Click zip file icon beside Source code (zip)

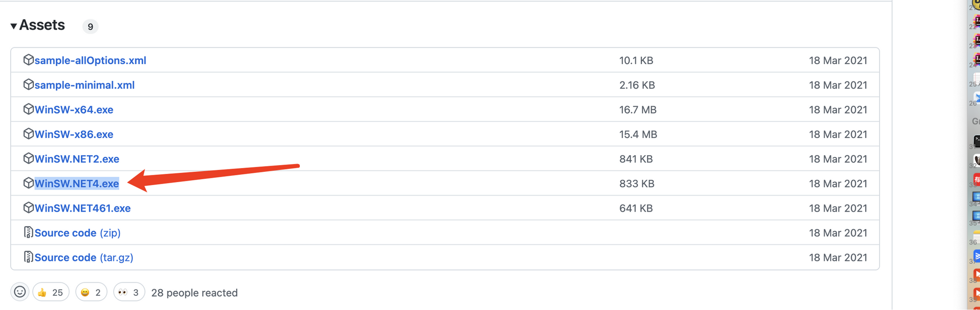(x=28, y=232)
